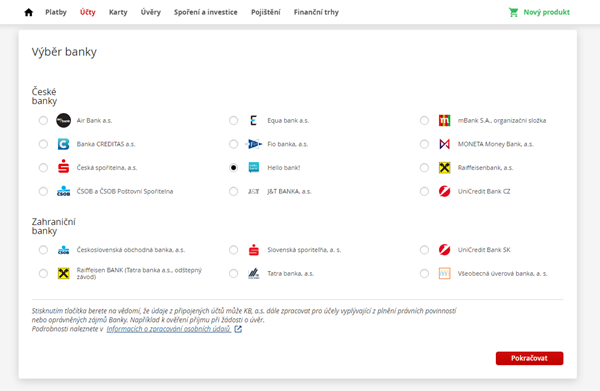Select the Air Bank a.s. radio button

click(43, 121)
